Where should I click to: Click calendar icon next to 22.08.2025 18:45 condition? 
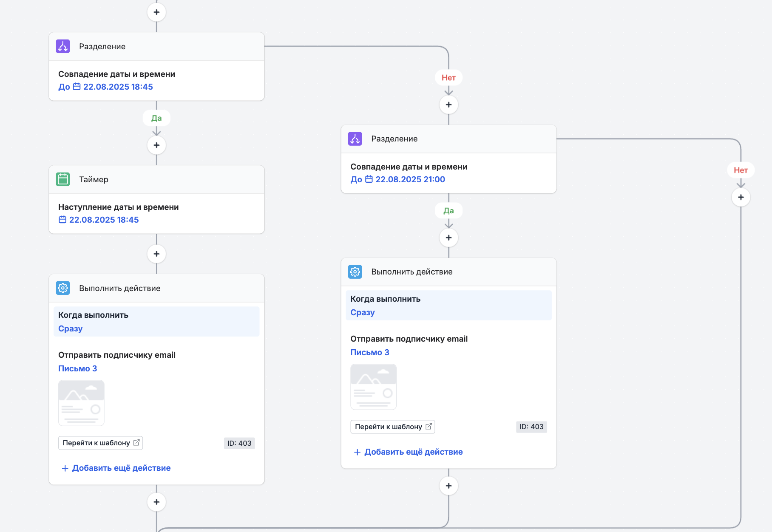(77, 87)
